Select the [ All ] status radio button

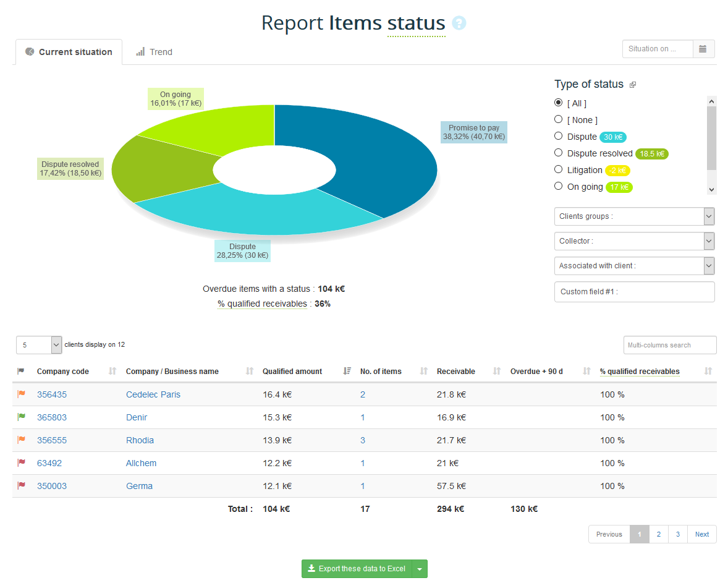[559, 102]
